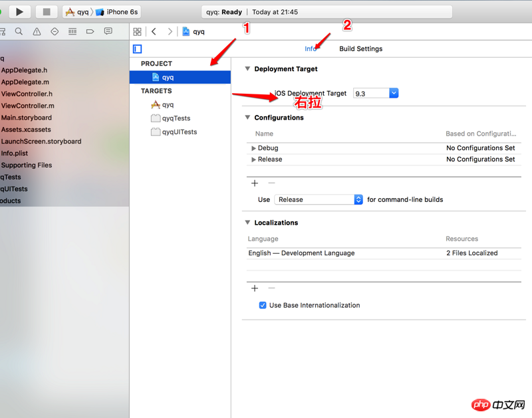
Task: Open the Debug navigator icon
Action: coord(72,31)
